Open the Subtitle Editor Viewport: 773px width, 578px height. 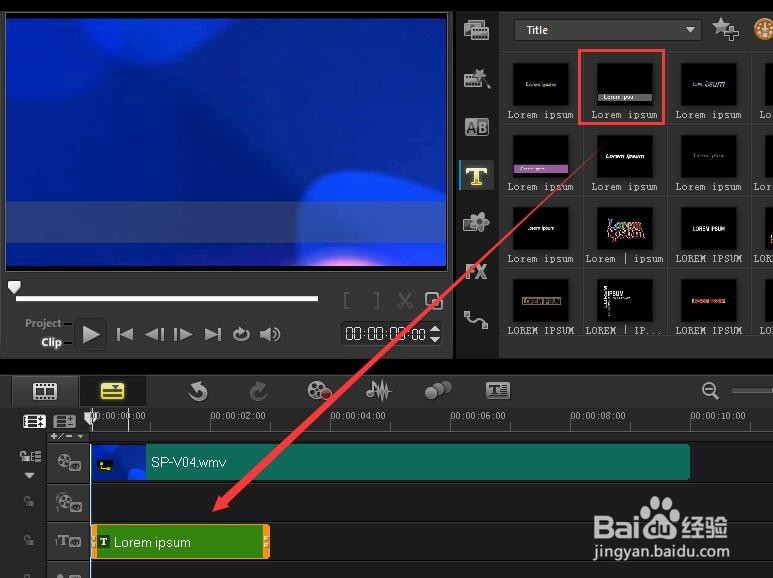pos(498,391)
